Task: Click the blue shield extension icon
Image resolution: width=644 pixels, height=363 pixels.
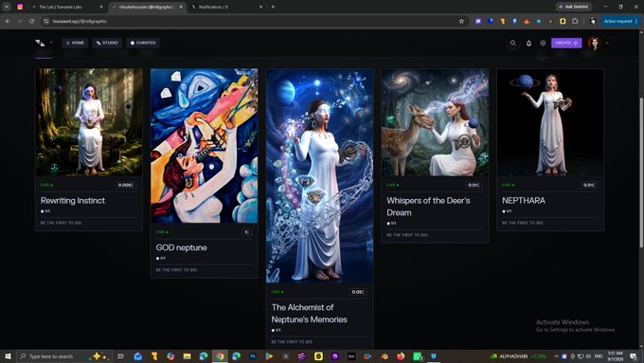Action: [491, 21]
